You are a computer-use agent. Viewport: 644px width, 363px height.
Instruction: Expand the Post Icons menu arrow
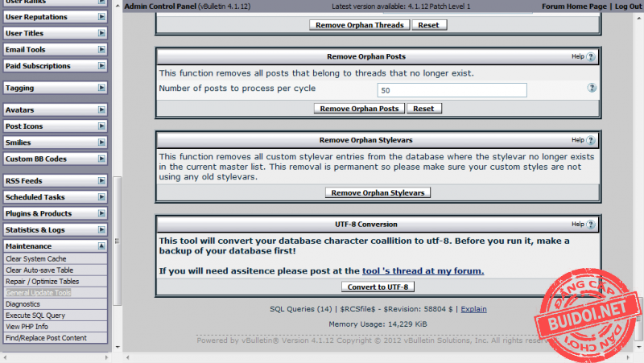tap(101, 126)
